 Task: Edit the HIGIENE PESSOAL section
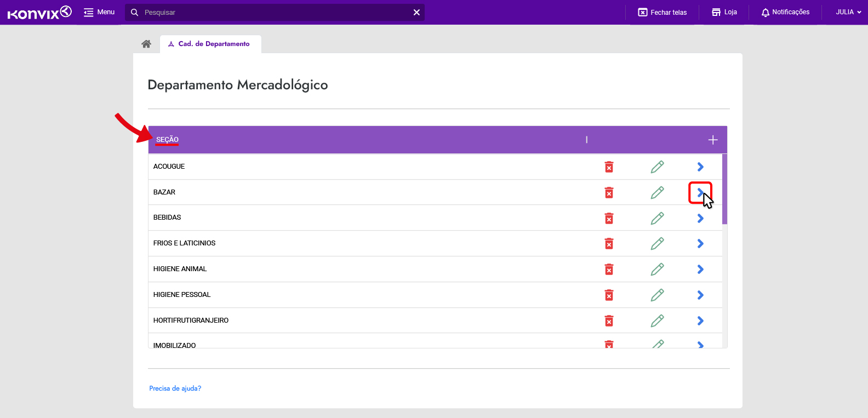[x=658, y=295]
